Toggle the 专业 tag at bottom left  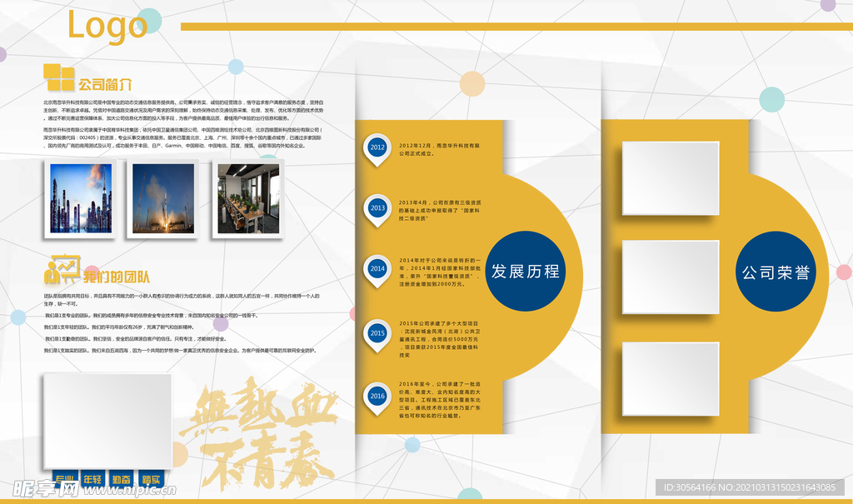pos(65,479)
